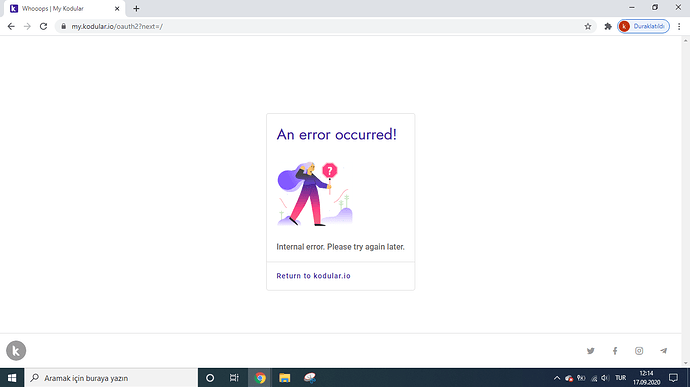The height and width of the screenshot is (387, 690).
Task: Open a new browser tab
Action: point(136,8)
